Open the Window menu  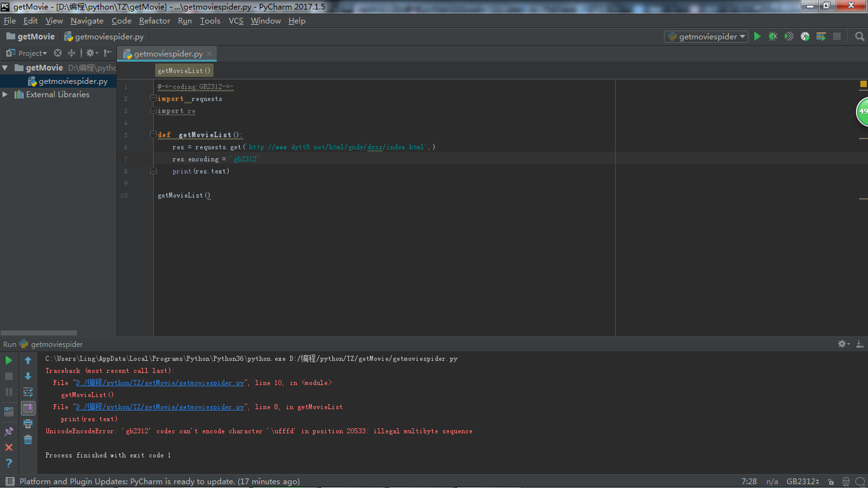tap(266, 21)
